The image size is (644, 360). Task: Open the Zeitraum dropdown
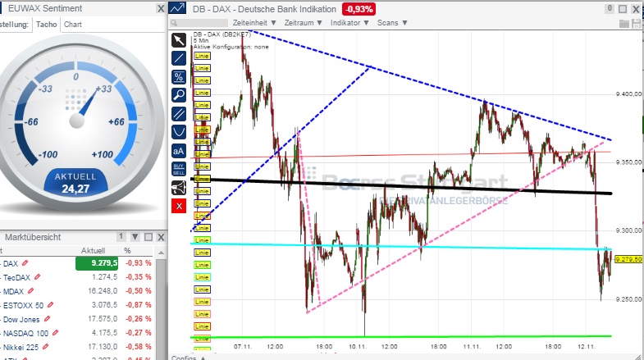[303, 23]
